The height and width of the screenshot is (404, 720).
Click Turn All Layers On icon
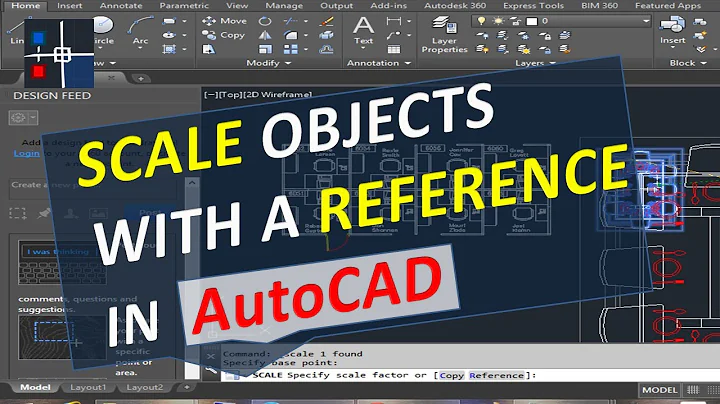click(482, 49)
